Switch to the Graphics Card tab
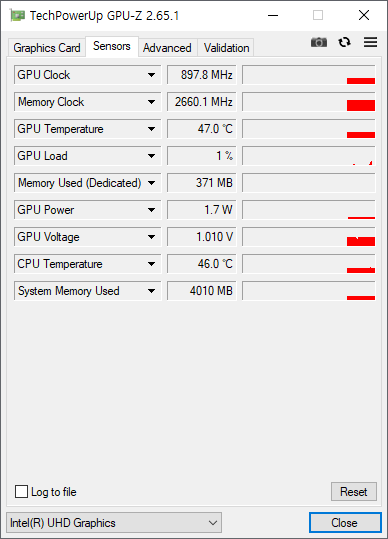The width and height of the screenshot is (388, 539). click(x=47, y=47)
